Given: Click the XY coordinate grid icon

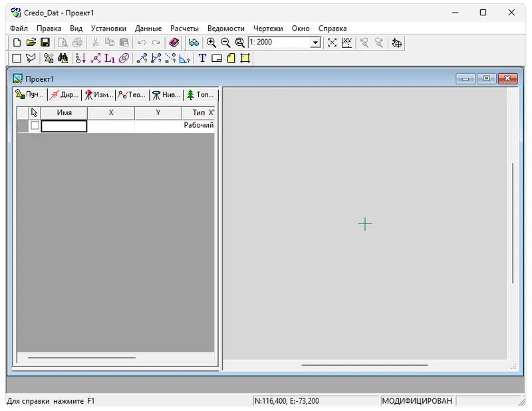Looking at the screenshot, I should click(346, 43).
